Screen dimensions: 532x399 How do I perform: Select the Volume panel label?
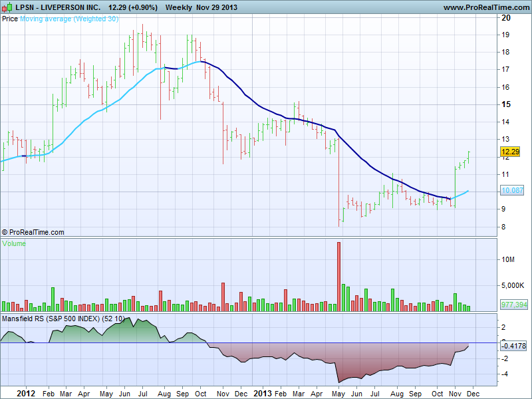coord(14,243)
